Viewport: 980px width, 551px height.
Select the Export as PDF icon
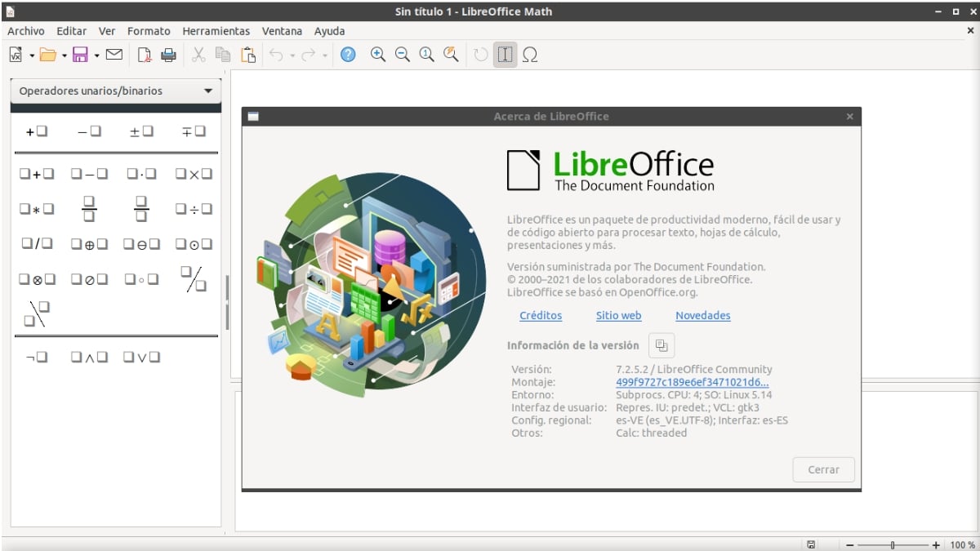145,55
